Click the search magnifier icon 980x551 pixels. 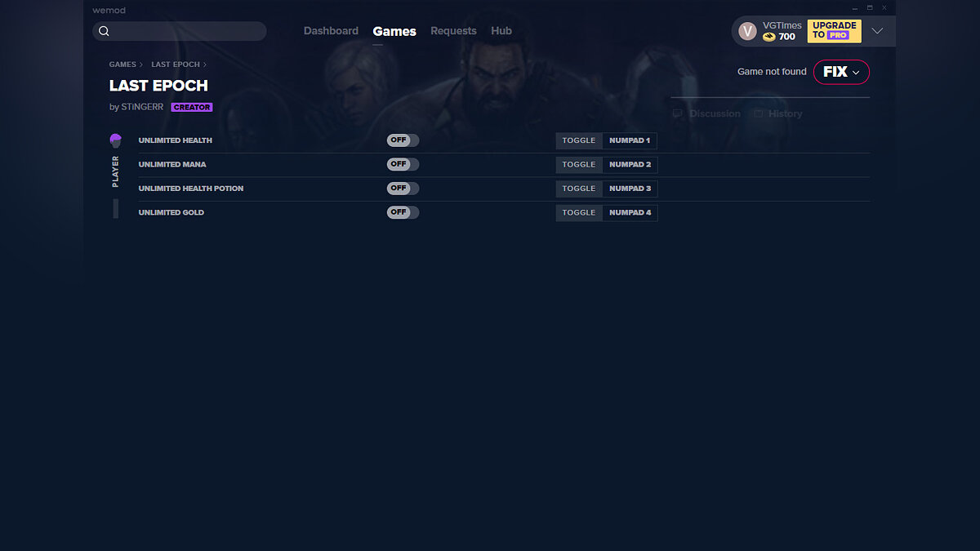tap(104, 32)
